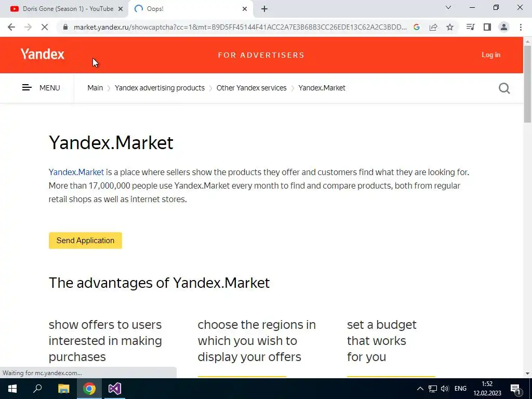Bookmark this page with the star icon
The width and height of the screenshot is (532, 399).
[x=450, y=27]
